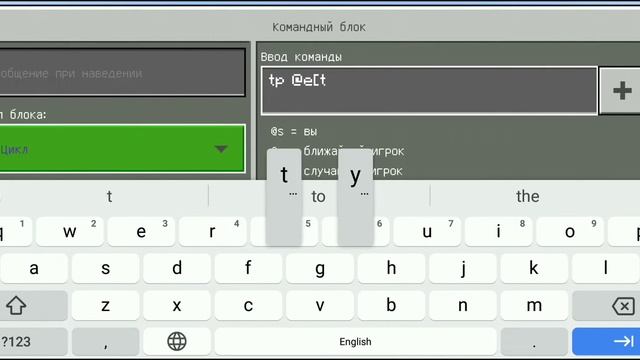Tap the o key

pos(570,231)
